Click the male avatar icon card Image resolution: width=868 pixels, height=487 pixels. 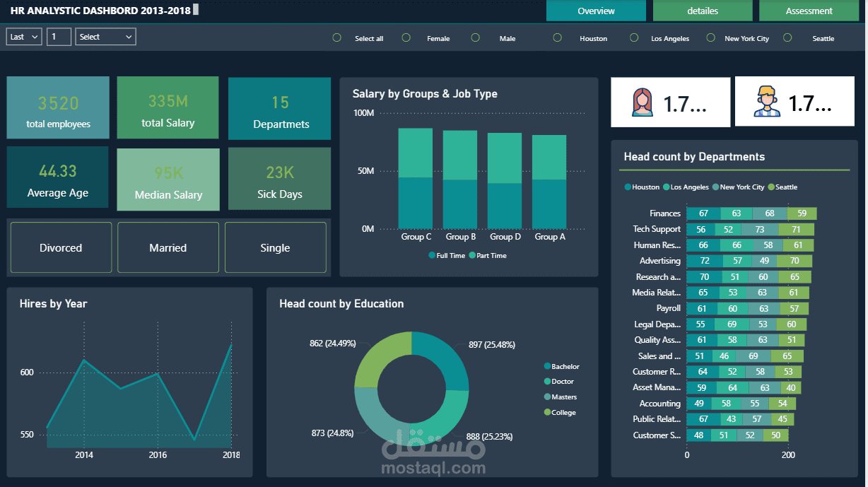[796, 102]
